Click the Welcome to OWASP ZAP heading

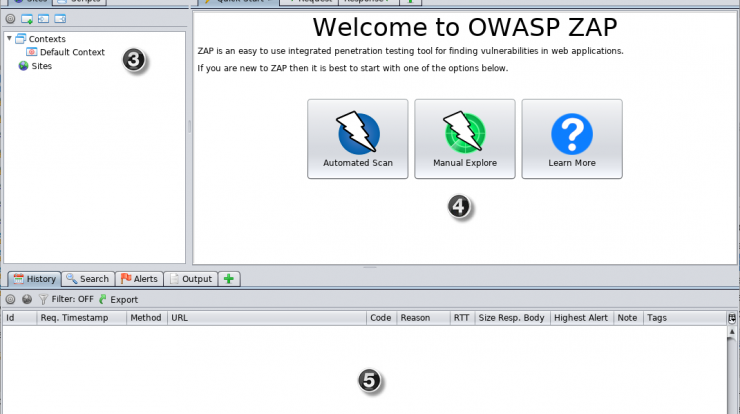pos(465,27)
